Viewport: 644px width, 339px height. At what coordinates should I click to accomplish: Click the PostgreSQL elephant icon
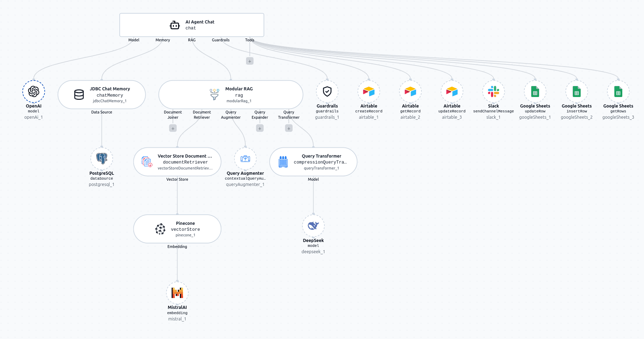[101, 158]
